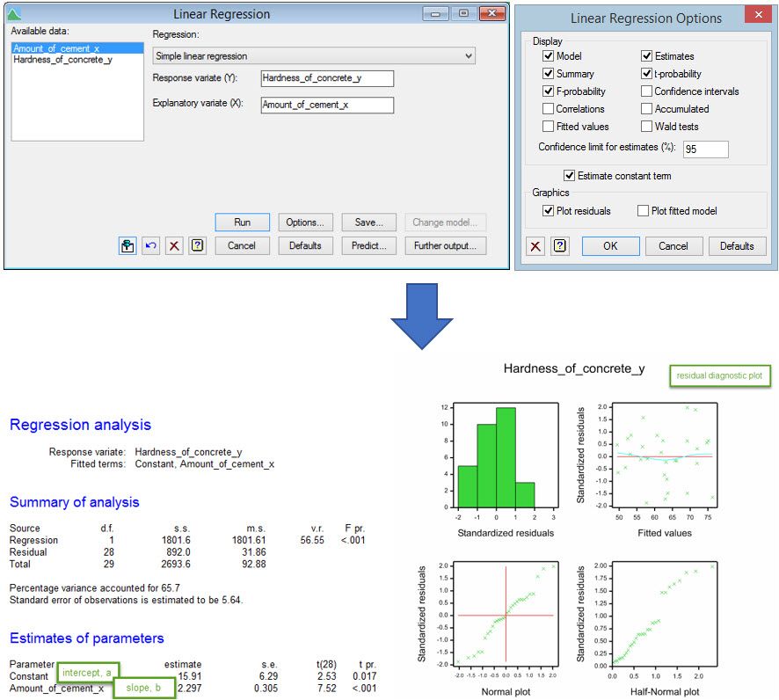Enable the Confidence intervals checkbox

pyautogui.click(x=647, y=91)
